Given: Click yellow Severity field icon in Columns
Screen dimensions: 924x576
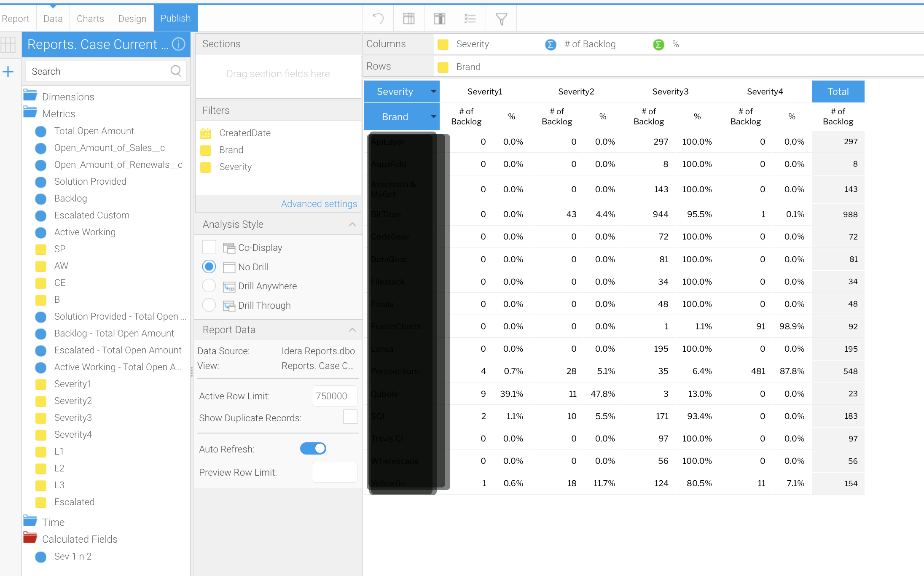Looking at the screenshot, I should point(443,45).
